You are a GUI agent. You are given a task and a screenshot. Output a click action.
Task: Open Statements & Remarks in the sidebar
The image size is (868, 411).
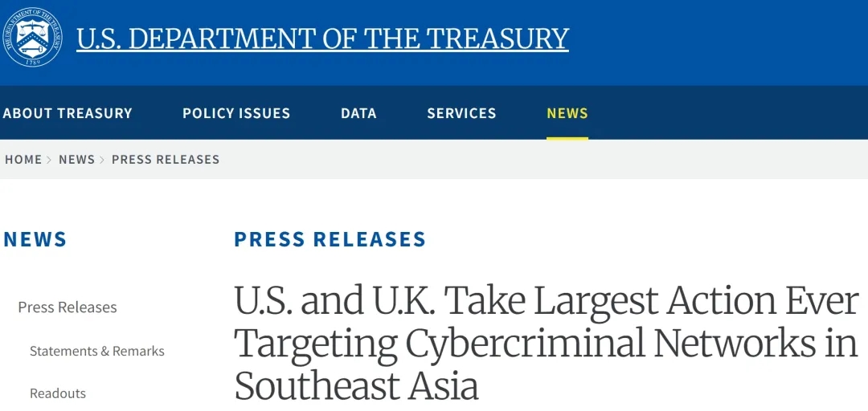(97, 351)
